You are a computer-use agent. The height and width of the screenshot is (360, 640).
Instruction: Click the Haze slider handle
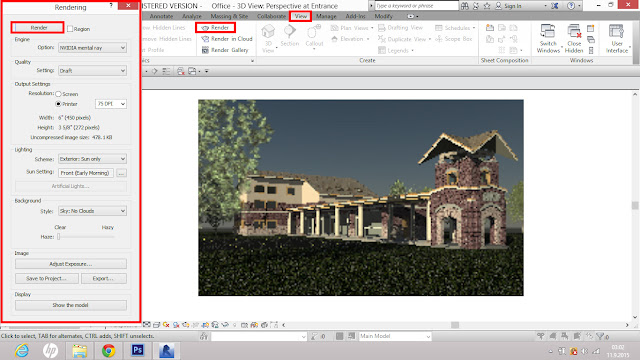point(59,237)
